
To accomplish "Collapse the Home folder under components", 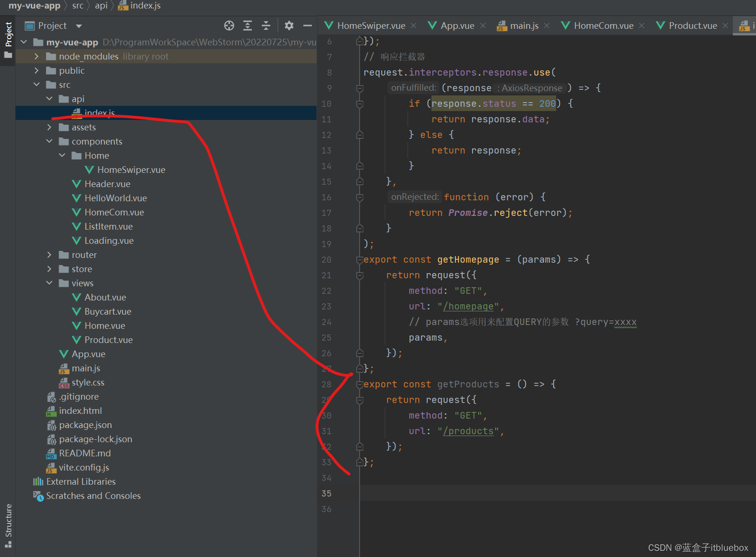I will (62, 155).
